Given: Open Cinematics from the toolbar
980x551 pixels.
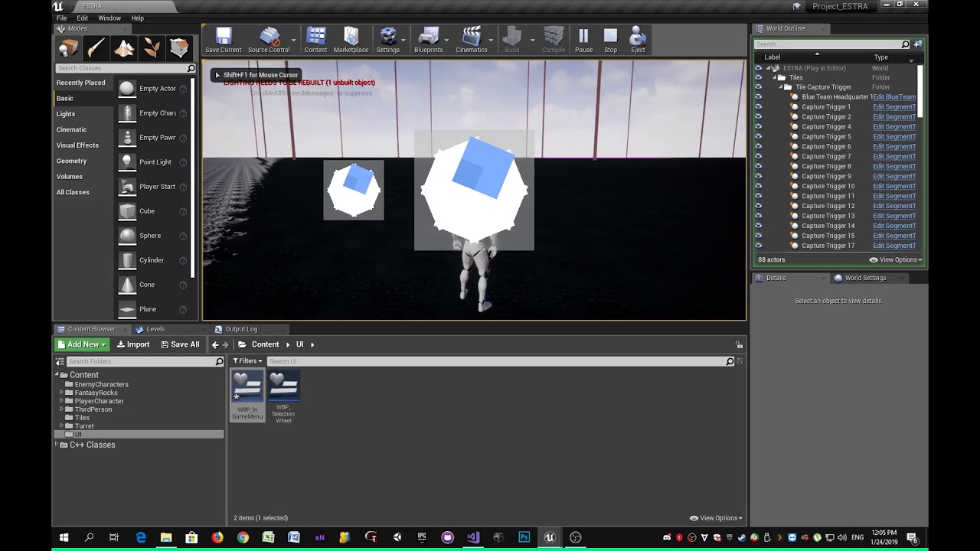Looking at the screenshot, I should (472, 41).
